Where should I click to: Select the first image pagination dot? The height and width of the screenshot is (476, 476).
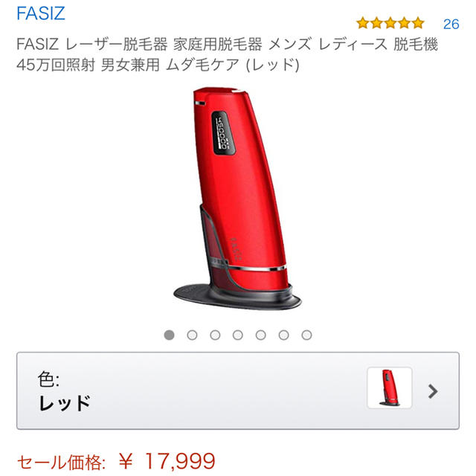[169, 335]
